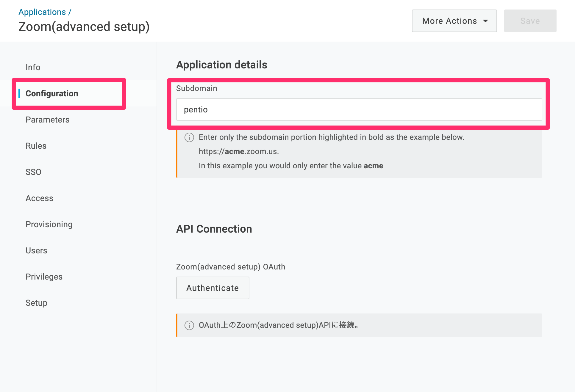Open the Users tab
This screenshot has height=392, width=575.
(36, 250)
